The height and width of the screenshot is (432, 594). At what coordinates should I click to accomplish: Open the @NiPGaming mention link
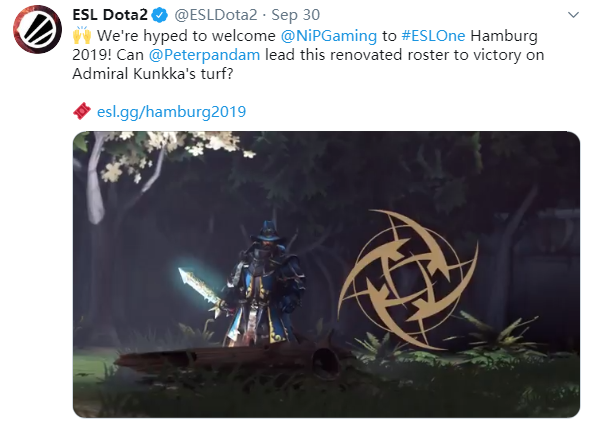coord(328,36)
